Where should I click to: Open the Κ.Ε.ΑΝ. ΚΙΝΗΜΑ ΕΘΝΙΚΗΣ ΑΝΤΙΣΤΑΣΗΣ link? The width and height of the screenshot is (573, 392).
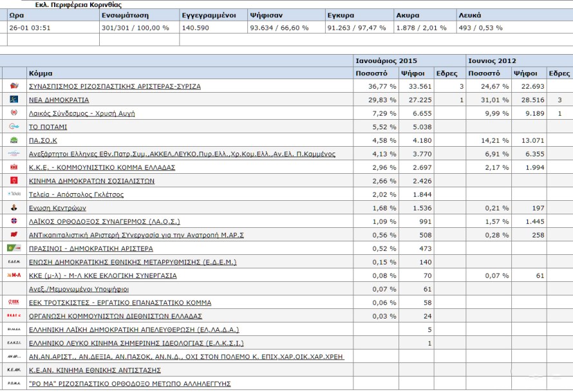(95, 370)
